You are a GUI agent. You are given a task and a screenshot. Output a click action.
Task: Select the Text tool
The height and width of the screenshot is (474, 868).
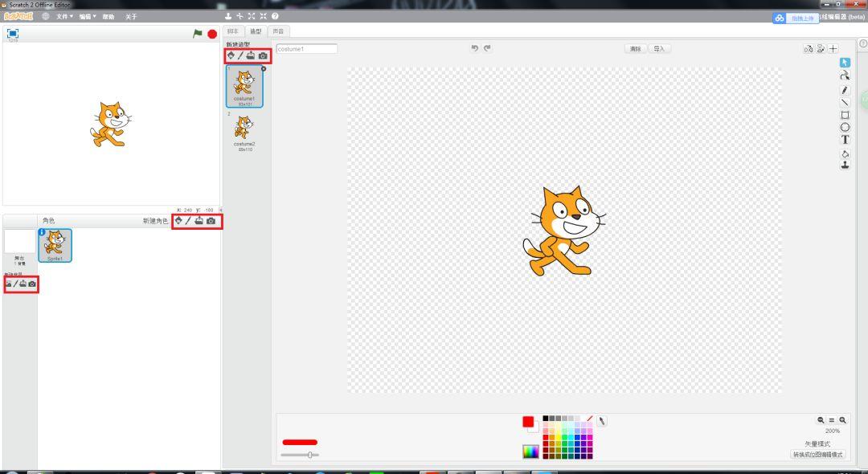[x=845, y=140]
